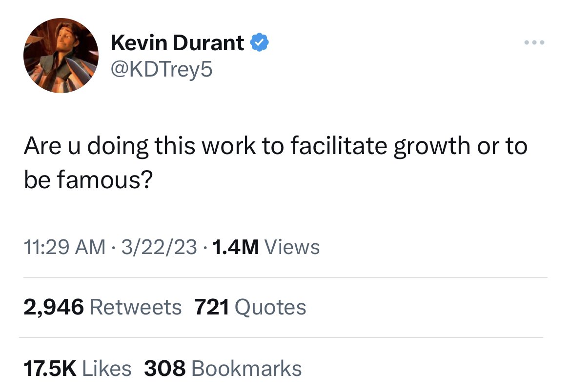This screenshot has width=571, height=392.
Task: Click the 1.4M view count
Action: [x=235, y=247]
